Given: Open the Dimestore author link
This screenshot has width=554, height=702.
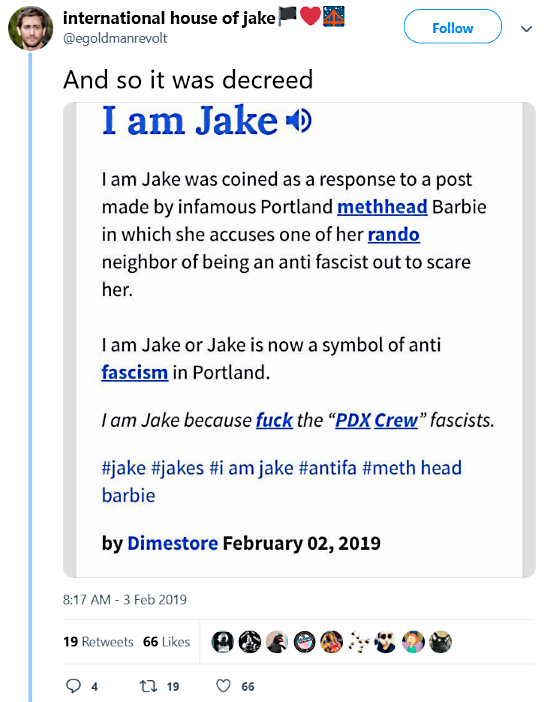Looking at the screenshot, I should pyautogui.click(x=173, y=543).
